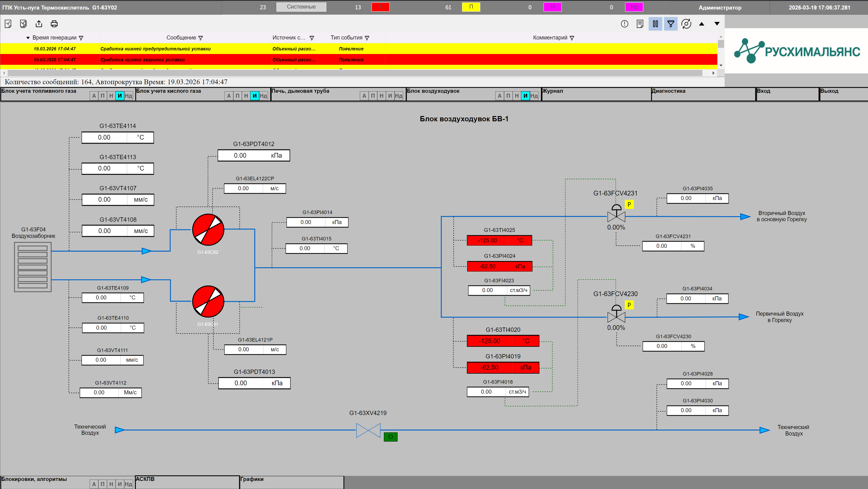This screenshot has width=868, height=489.
Task: Click journal horizontal scrollbar
Action: point(355,73)
